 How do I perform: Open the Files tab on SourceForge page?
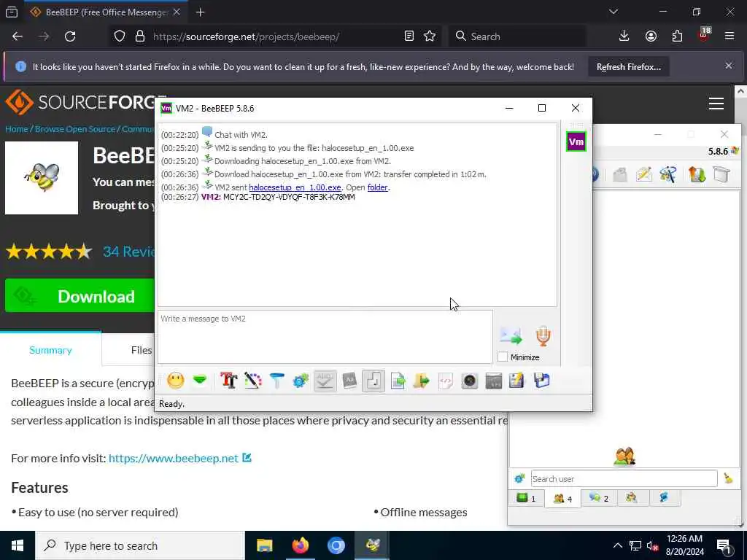coord(141,350)
